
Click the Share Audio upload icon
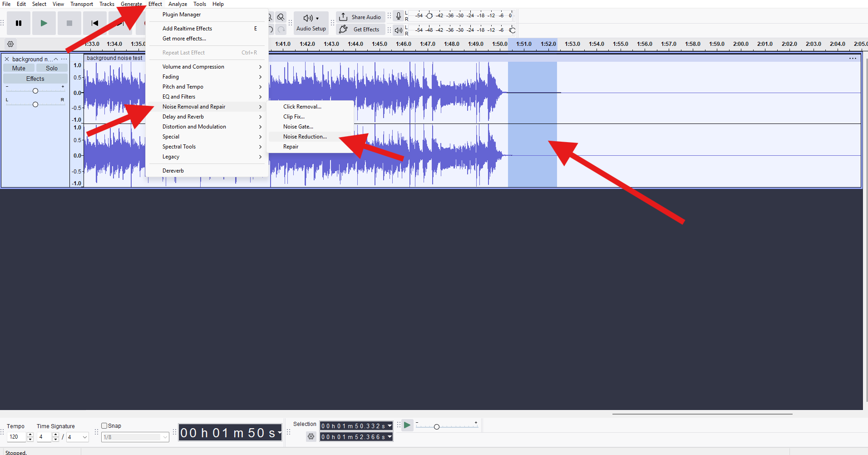click(x=344, y=17)
